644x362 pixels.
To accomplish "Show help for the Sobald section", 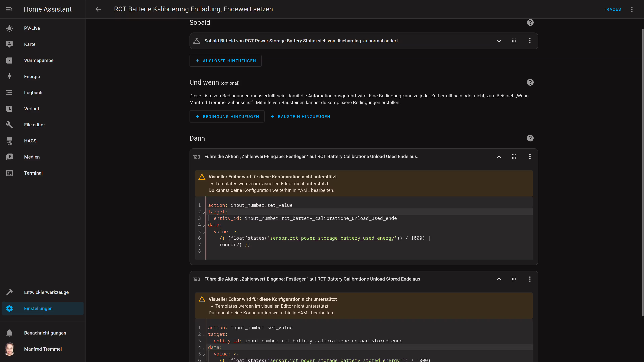I will [530, 22].
